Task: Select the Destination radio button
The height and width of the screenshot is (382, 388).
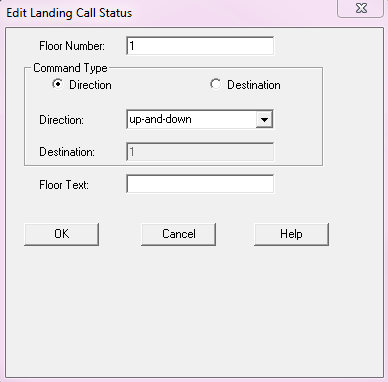Action: 216,84
